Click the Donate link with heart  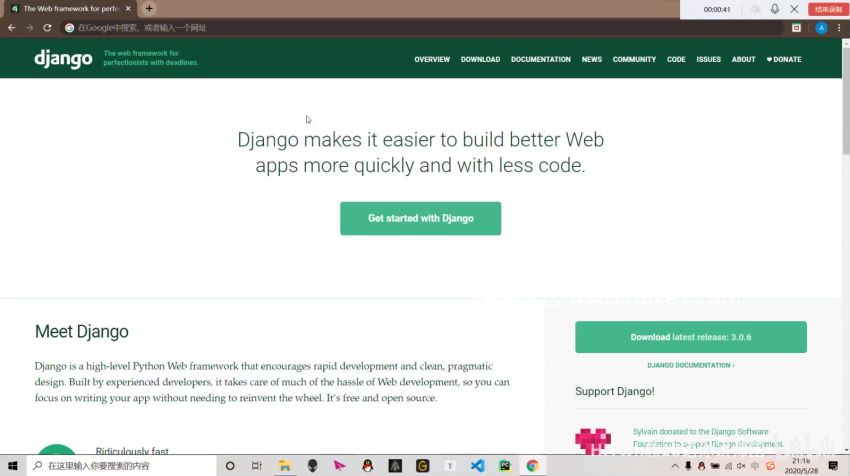784,59
